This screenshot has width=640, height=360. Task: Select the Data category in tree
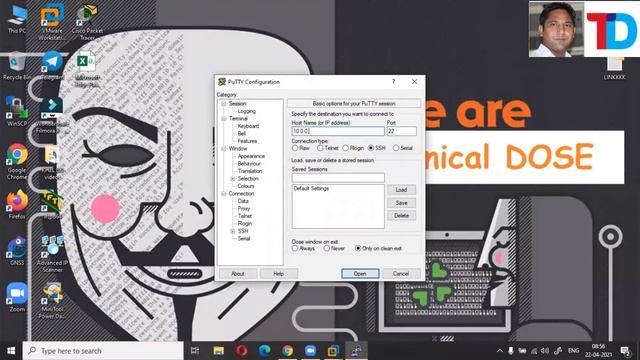(243, 201)
